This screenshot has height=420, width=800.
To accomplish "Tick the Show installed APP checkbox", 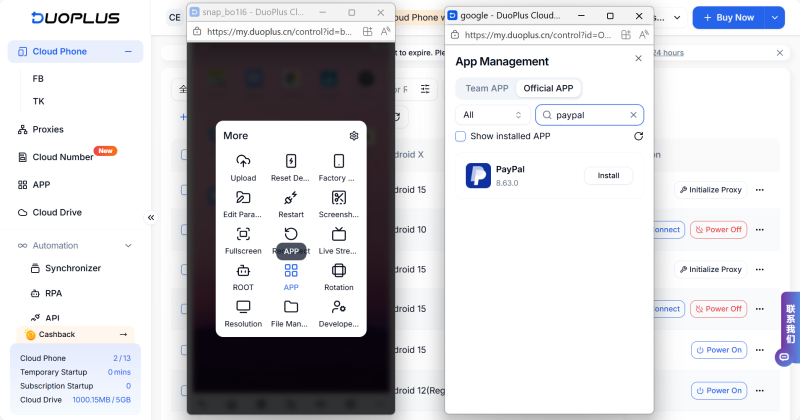I will pos(461,136).
